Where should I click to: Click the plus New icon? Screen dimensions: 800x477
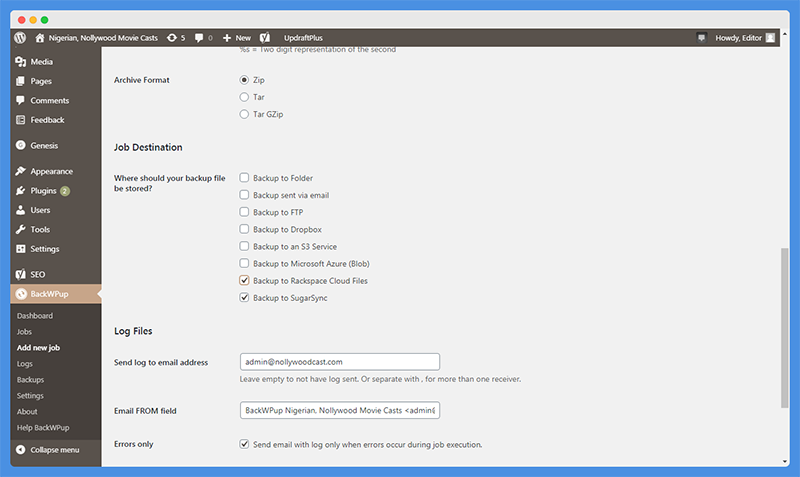coord(227,38)
